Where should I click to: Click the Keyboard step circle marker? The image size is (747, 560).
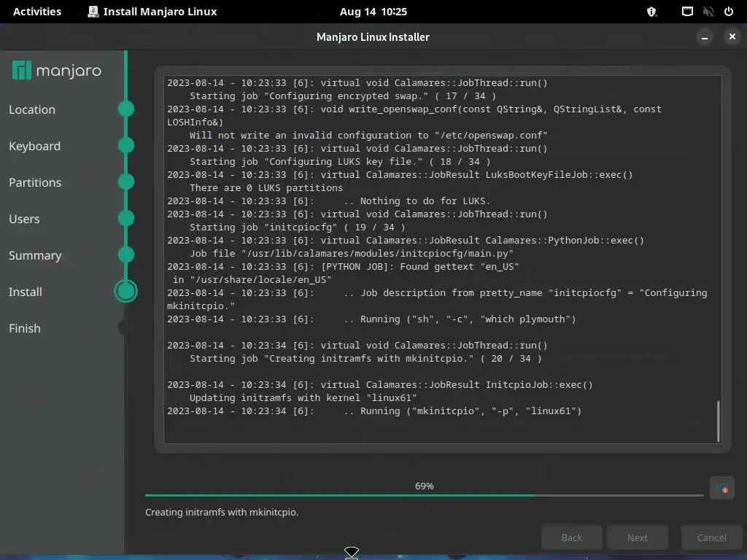125,145
